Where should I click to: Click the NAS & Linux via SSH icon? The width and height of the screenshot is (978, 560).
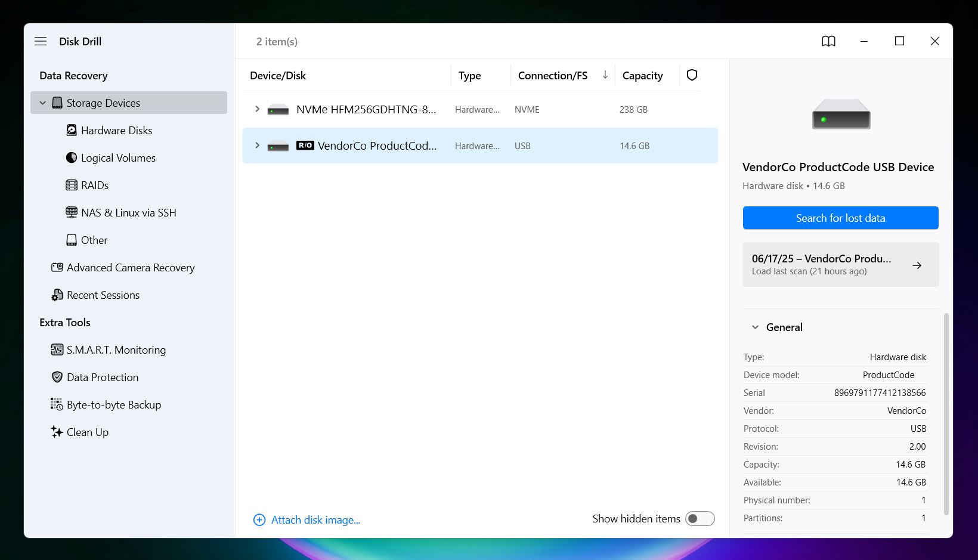[72, 212]
